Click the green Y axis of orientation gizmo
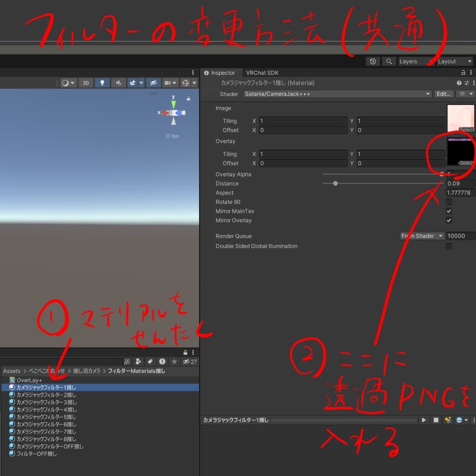The image size is (476, 476). point(173,104)
